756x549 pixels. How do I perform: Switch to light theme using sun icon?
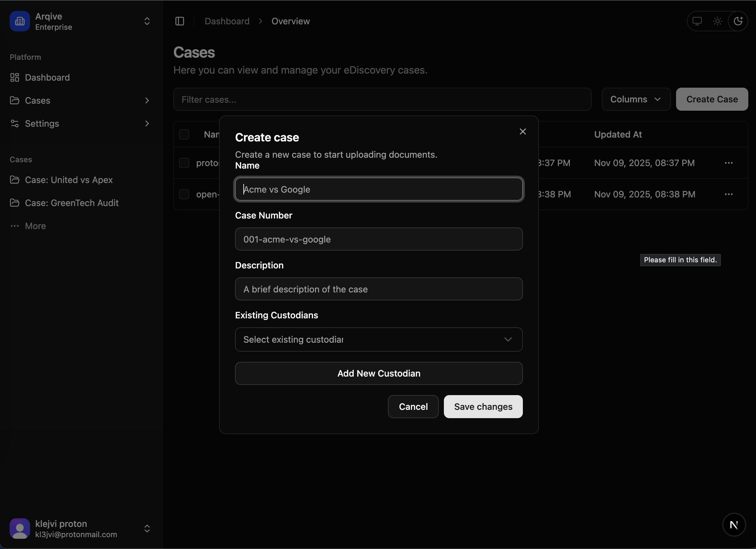coord(717,21)
